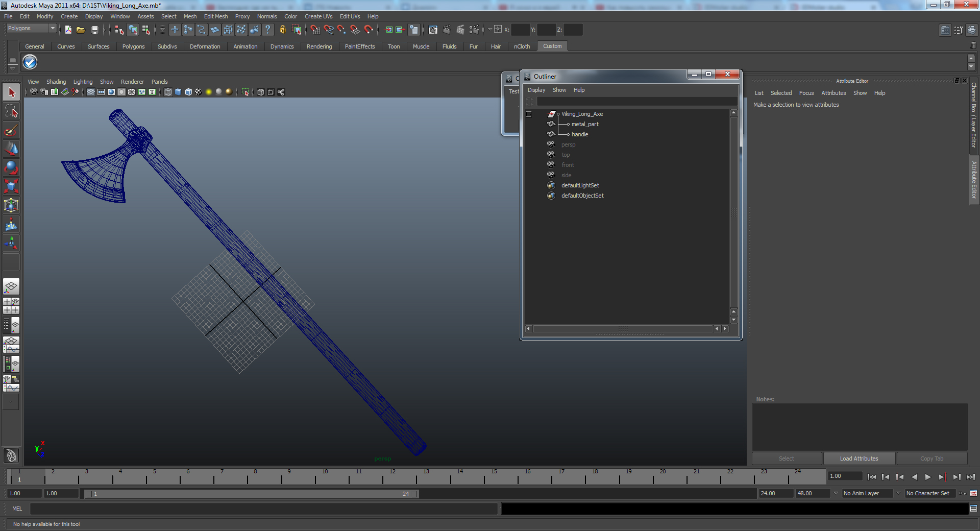The image size is (980, 531).
Task: Toggle X-Ray display icon in viewport
Action: coord(261,92)
